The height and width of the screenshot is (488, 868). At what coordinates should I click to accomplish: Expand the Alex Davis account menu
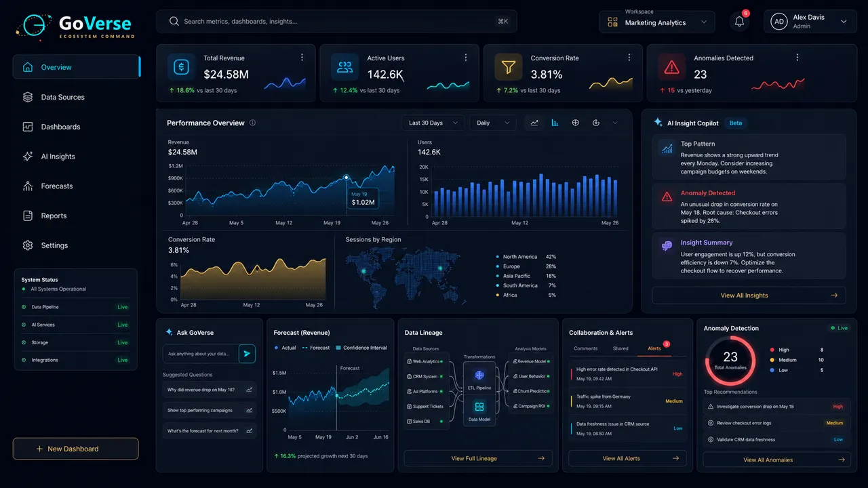(x=810, y=22)
